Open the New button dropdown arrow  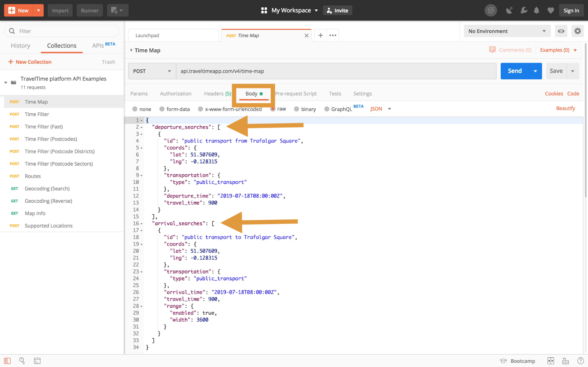pyautogui.click(x=38, y=10)
